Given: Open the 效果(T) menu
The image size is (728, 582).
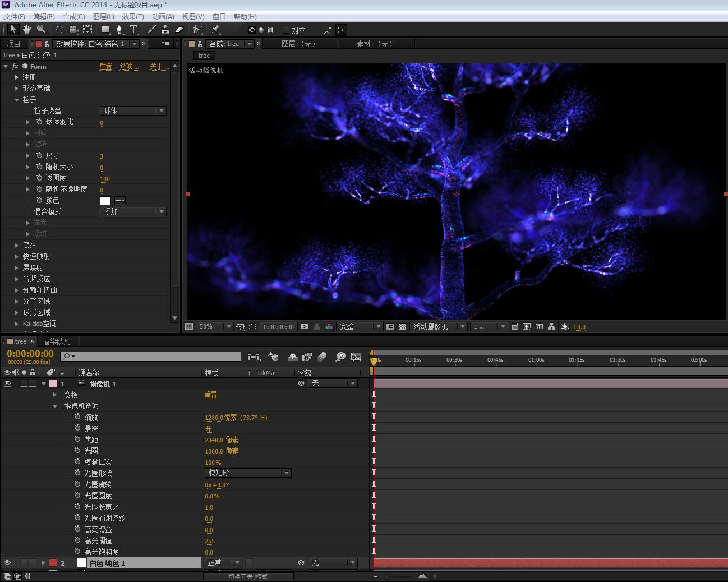Looking at the screenshot, I should tap(132, 16).
